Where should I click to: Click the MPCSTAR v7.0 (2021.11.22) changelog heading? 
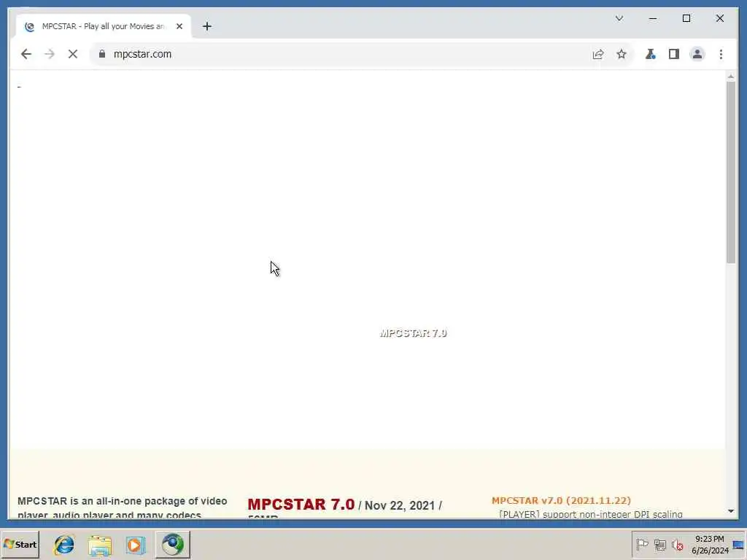[x=561, y=500]
